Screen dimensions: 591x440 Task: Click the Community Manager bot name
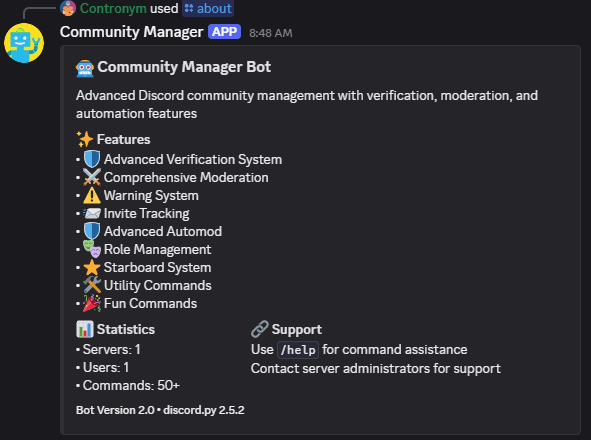(132, 32)
